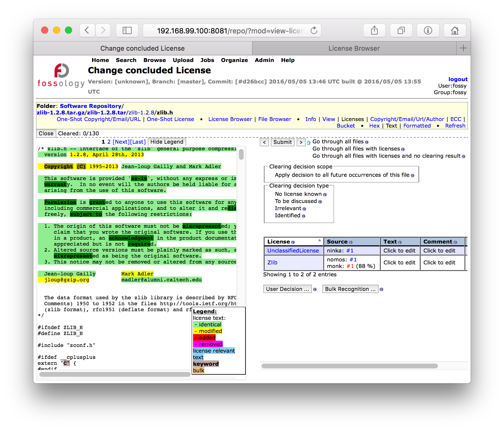Viewport: 504px width, 431px height.
Task: Open the Browse menu
Action: point(155,60)
